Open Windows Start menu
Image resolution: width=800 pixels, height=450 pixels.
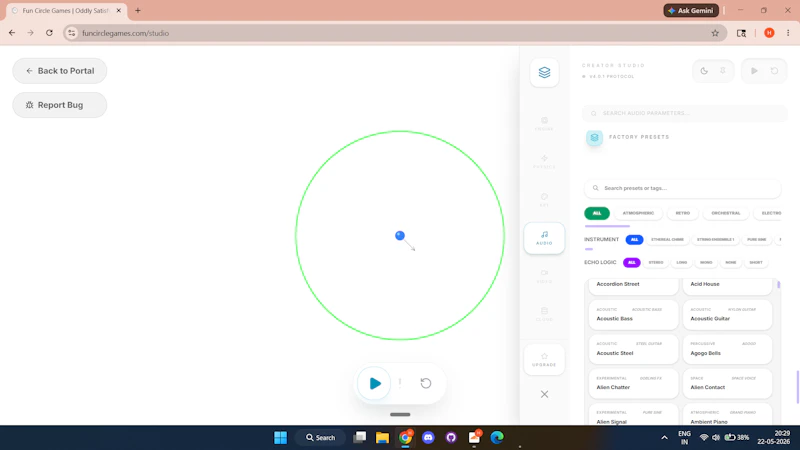click(281, 438)
